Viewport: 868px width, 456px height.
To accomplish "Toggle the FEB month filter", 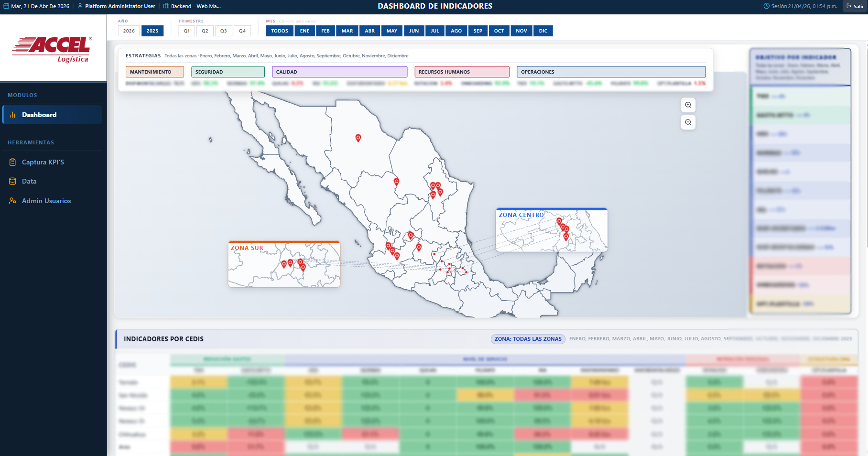I will pos(325,31).
